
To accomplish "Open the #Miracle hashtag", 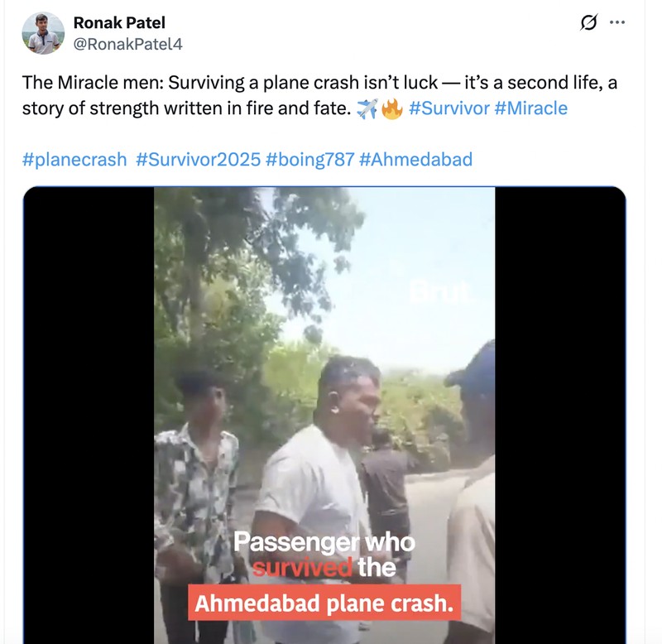I will (530, 108).
